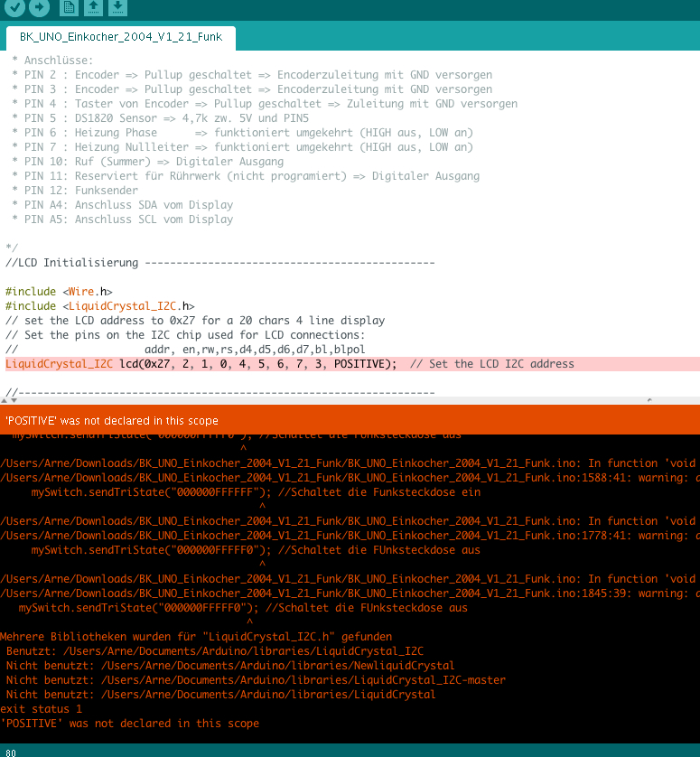
Task: Click the orange 'POSITIVE' not declared error bar
Action: pos(350,420)
